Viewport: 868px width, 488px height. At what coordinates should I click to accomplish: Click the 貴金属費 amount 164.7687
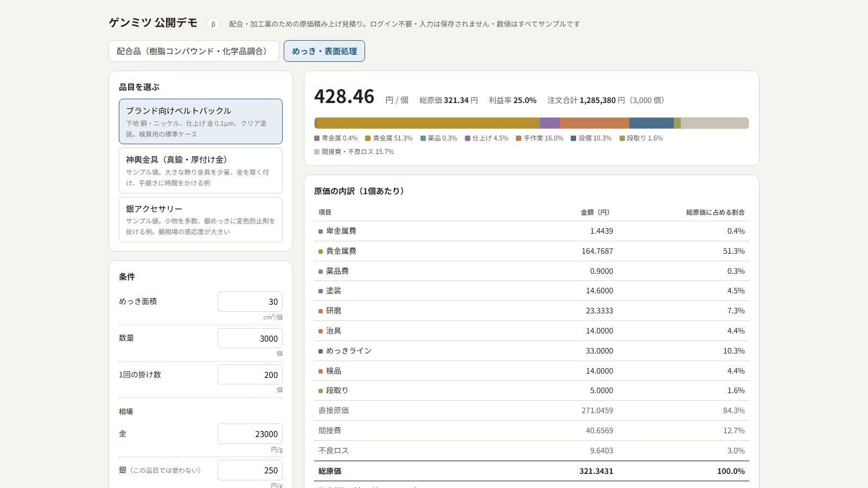pyautogui.click(x=597, y=251)
